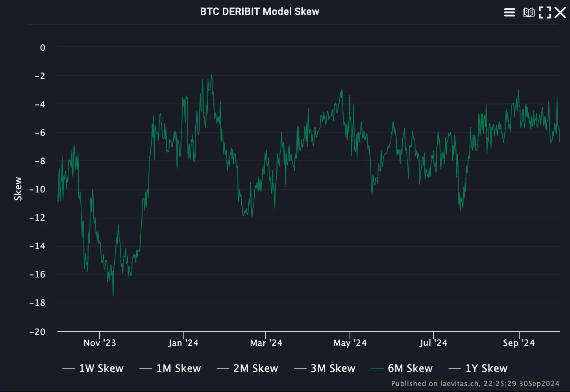This screenshot has width=570, height=392.
Task: Click the -10 y-axis value
Action: coord(37,189)
